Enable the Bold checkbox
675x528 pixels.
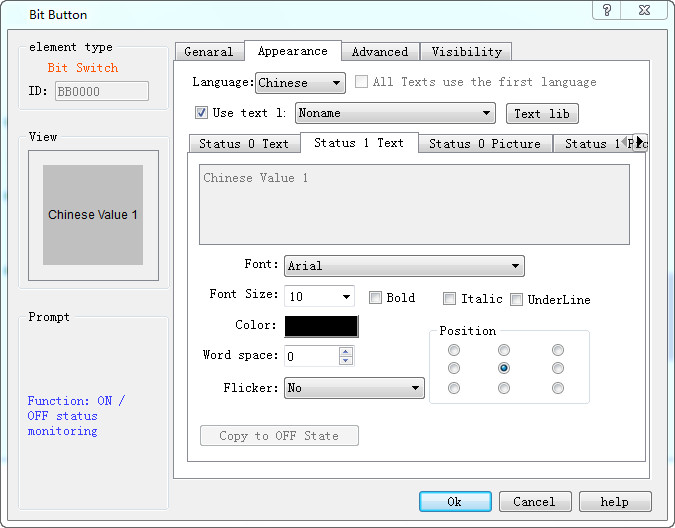pyautogui.click(x=375, y=298)
